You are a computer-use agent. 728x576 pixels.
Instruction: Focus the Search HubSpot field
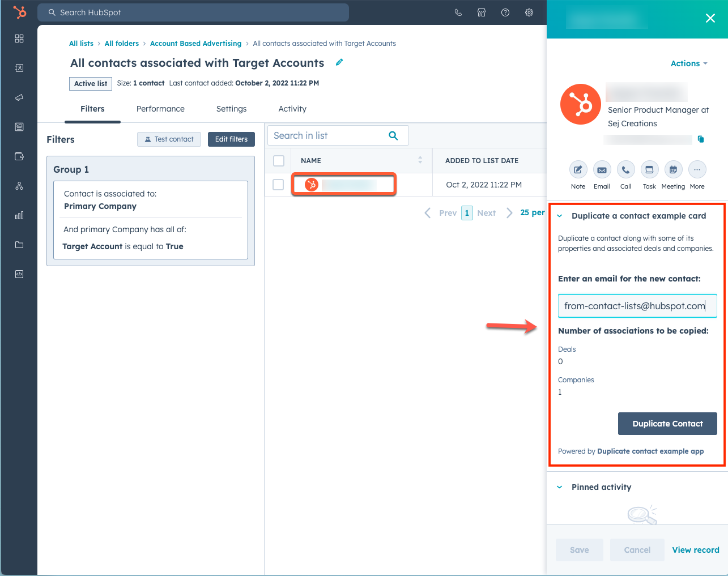point(193,12)
